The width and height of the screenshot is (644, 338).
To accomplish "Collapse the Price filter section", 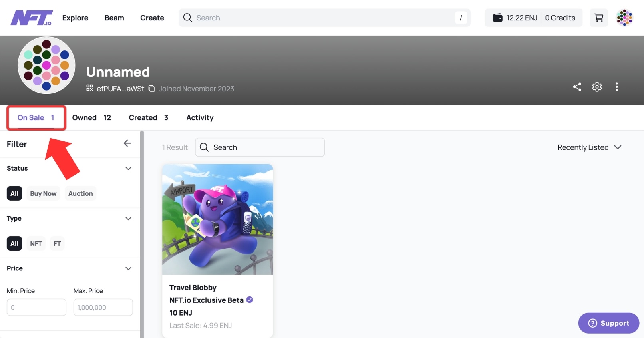I will (x=128, y=268).
